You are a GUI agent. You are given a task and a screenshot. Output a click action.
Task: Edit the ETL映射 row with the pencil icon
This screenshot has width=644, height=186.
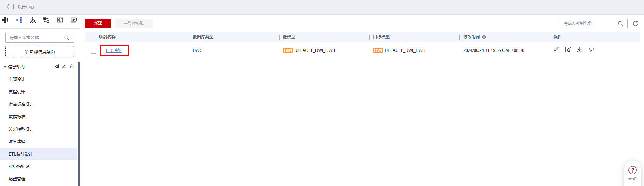tap(556, 50)
